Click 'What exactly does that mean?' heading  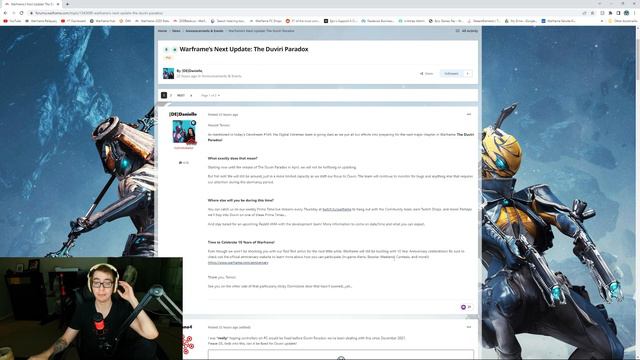coord(233,158)
